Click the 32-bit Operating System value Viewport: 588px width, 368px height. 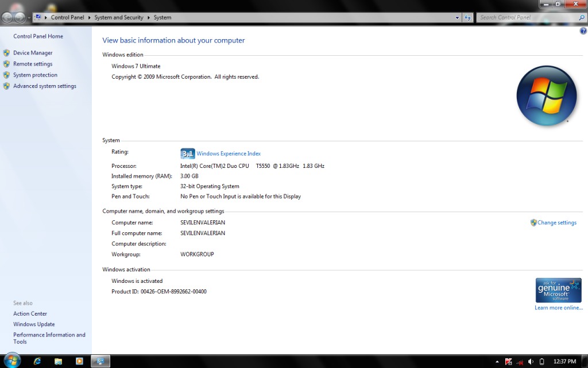coord(210,186)
